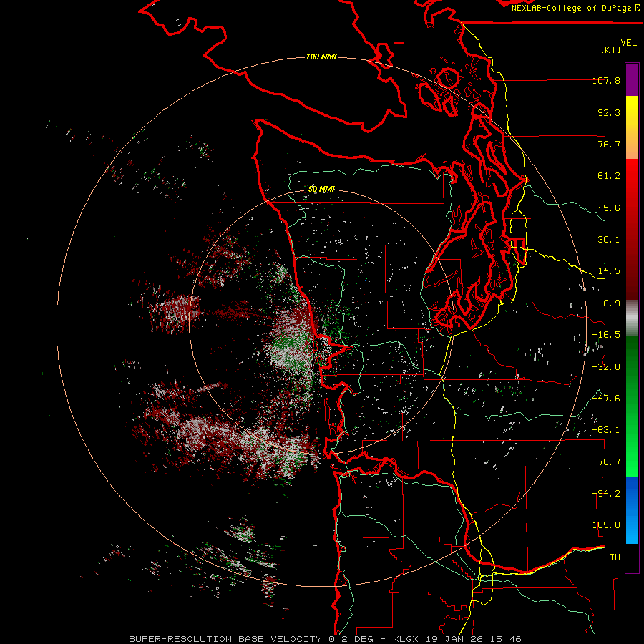Click the 19 JAN 26 date text
The image size is (644, 644).
[454, 639]
